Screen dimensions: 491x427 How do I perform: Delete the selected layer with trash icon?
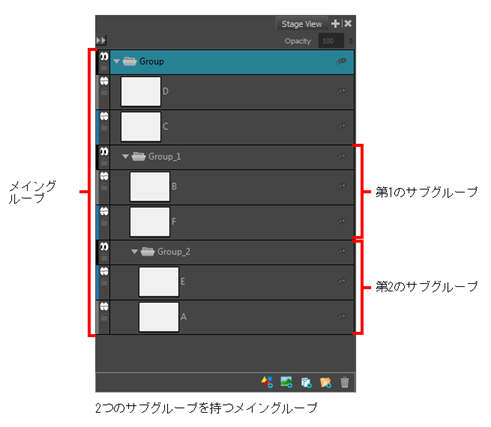click(345, 382)
